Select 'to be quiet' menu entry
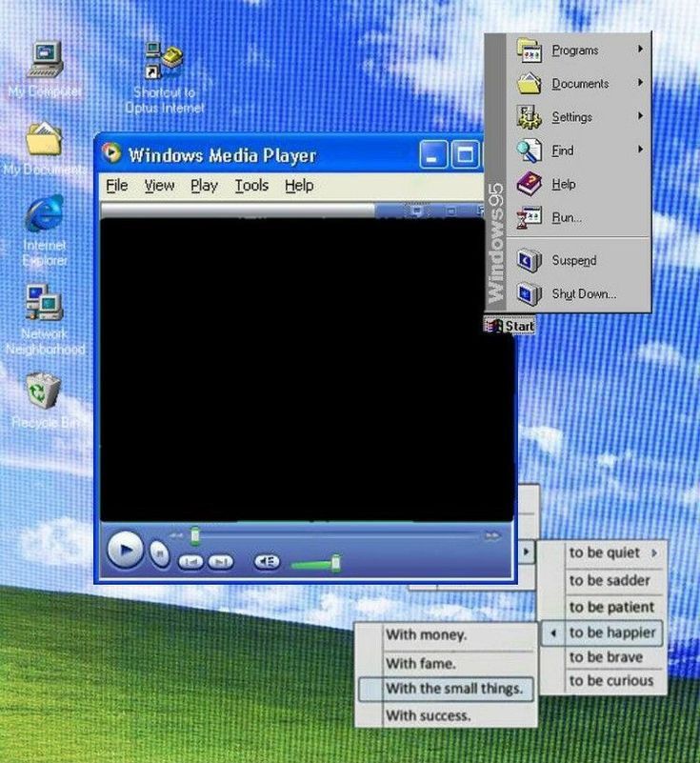Screen dimensions: 700x763 pos(604,552)
